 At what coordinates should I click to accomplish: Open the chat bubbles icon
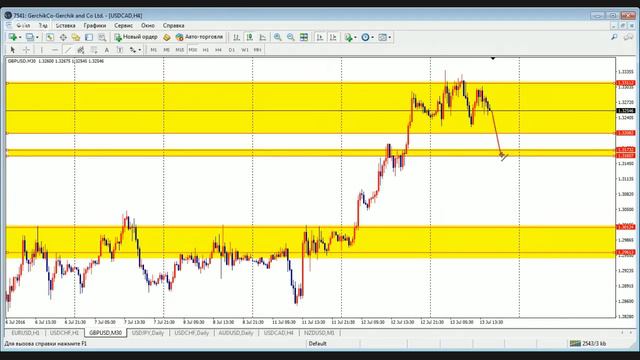(629, 37)
